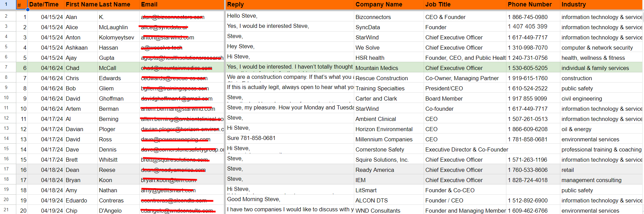Click the Email column header cell
This screenshot has height=214, width=644.
tap(182, 4)
